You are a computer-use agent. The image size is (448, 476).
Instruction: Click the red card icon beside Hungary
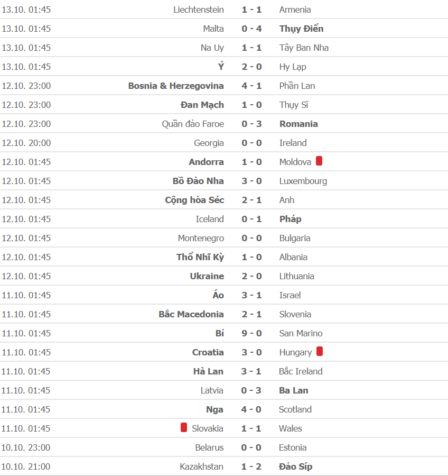pos(320,351)
